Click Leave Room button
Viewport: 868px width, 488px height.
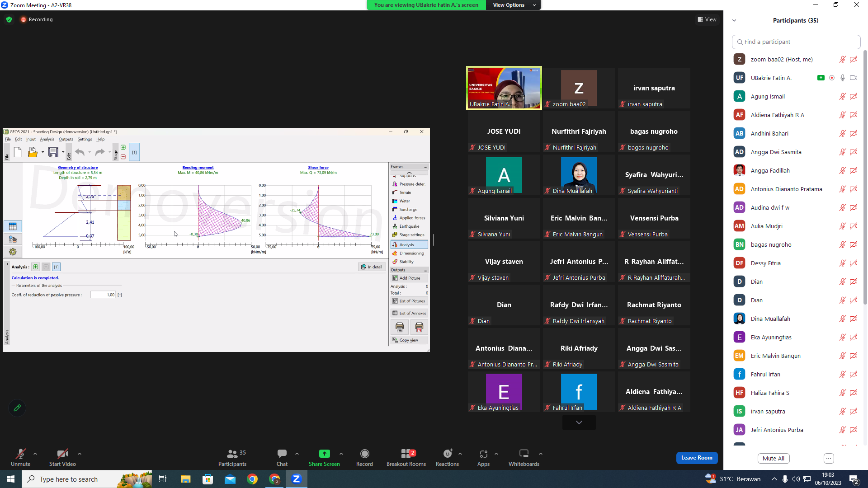pos(697,458)
